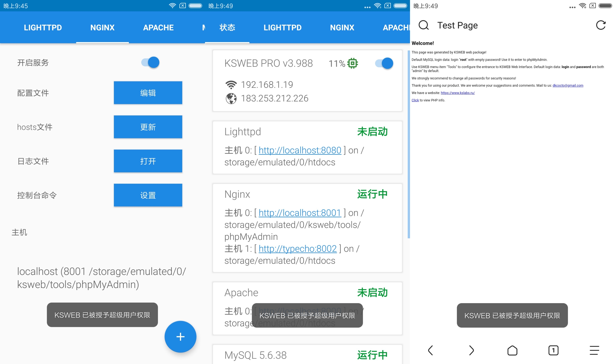The width and height of the screenshot is (615, 364).
Task: Tap the browser search magnifier icon
Action: pos(423,25)
